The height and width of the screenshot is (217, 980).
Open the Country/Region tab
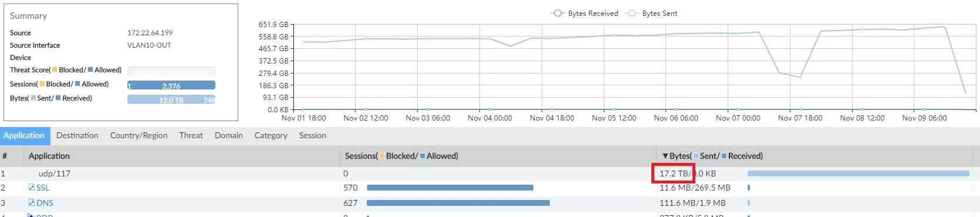pos(139,135)
